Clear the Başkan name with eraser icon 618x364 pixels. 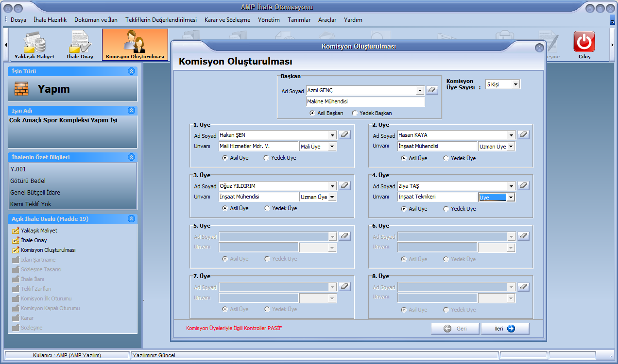click(x=431, y=90)
